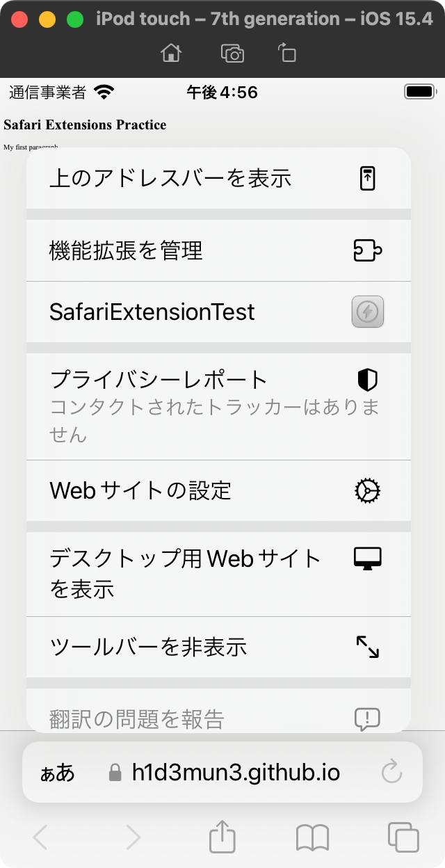This screenshot has height=868, width=445.
Task: Tap the SafariExtensionTest extension icon
Action: (368, 312)
